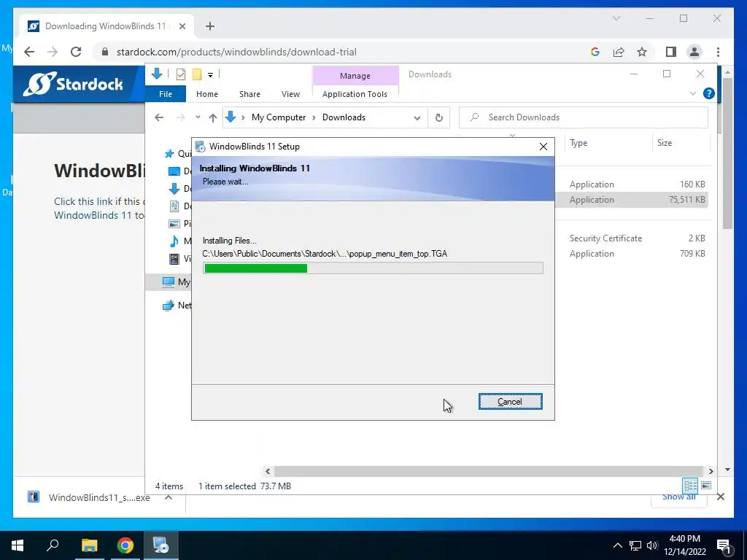Reload the Chrome page

pyautogui.click(x=76, y=52)
